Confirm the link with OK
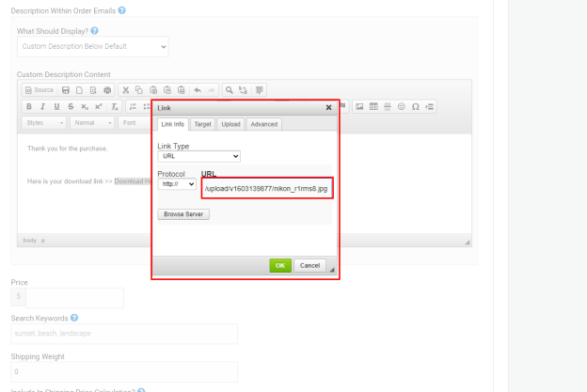 pos(280,266)
